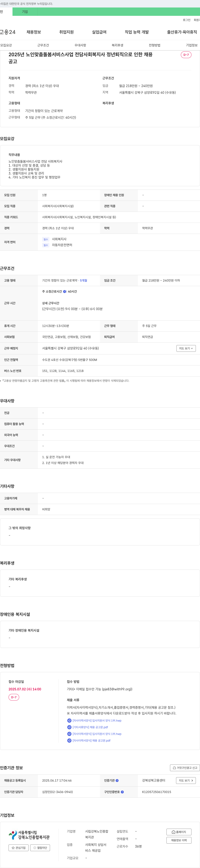Click the attachment icon for [자사이력서양식] 채용 공고문.pdf
This screenshot has height=868, width=200.
[x=69, y=740]
